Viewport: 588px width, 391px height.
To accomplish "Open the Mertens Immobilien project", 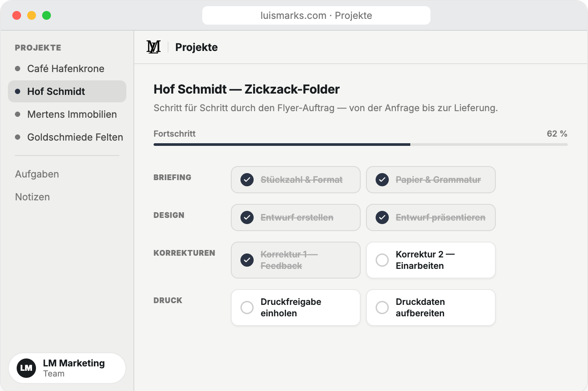I will 67,114.
